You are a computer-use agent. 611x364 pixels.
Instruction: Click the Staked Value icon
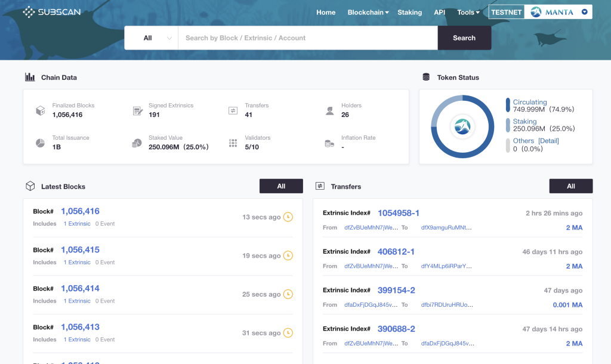coord(137,143)
